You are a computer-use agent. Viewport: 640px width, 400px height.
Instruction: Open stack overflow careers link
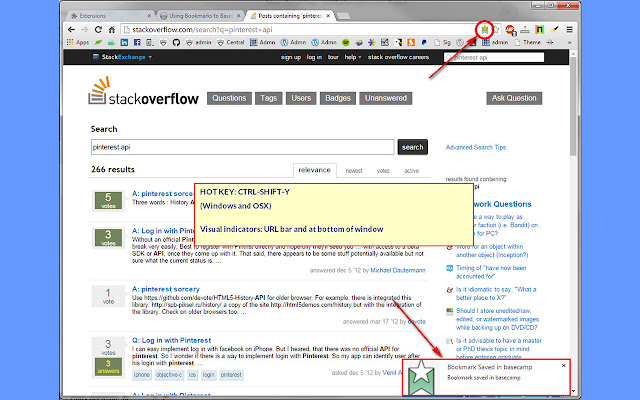[x=398, y=57]
